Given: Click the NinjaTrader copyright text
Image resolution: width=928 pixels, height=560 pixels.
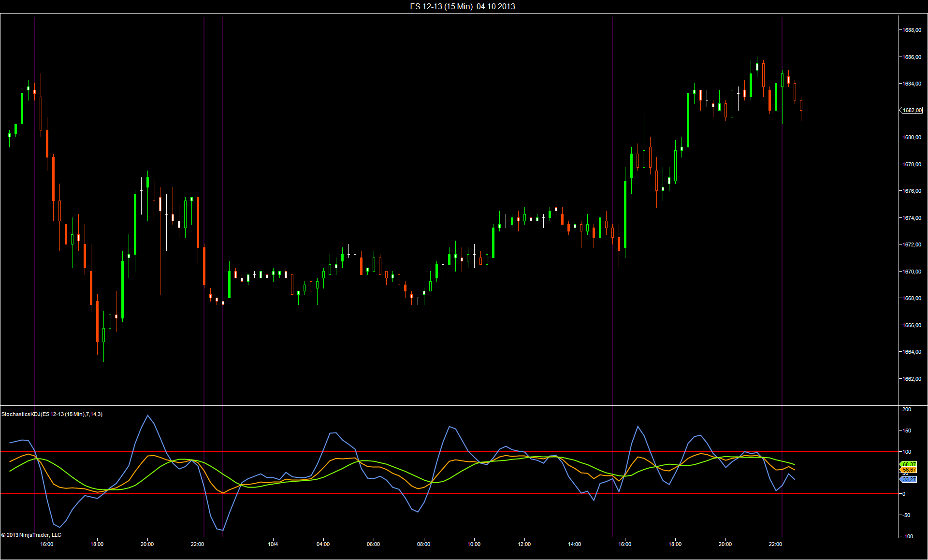Looking at the screenshot, I should pos(31,535).
